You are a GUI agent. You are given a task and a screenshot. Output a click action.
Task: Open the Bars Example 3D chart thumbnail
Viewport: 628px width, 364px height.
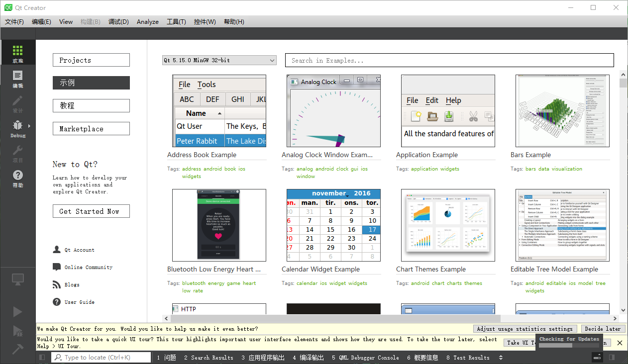point(562,111)
